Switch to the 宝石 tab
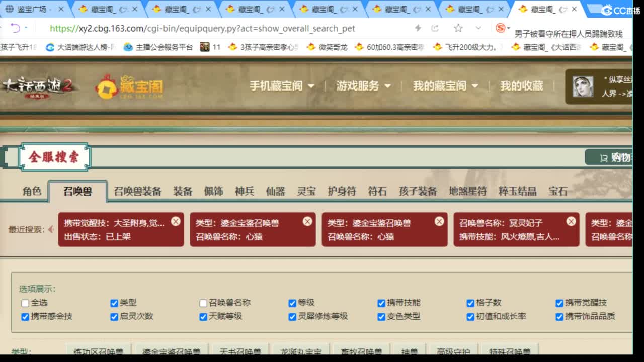The image size is (644, 362). (x=558, y=191)
